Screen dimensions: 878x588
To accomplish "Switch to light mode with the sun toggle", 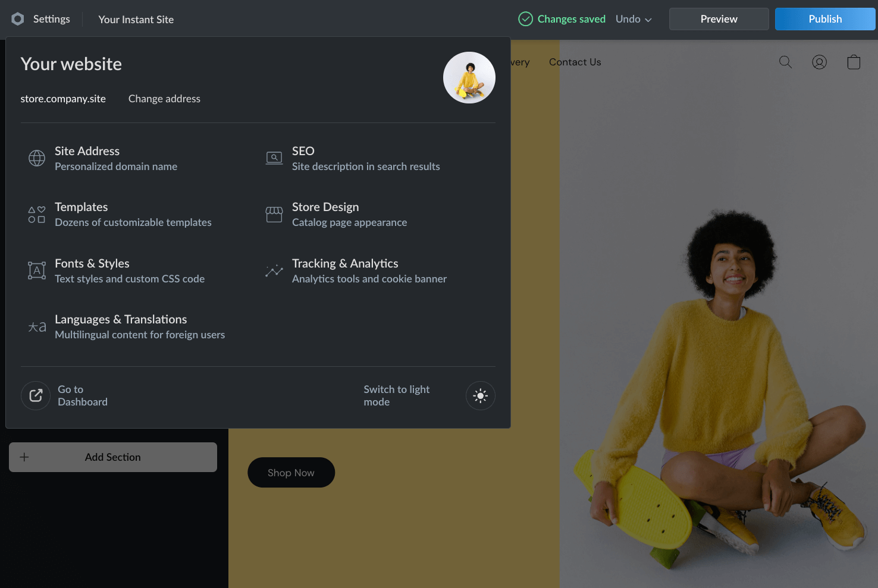I will [x=480, y=395].
